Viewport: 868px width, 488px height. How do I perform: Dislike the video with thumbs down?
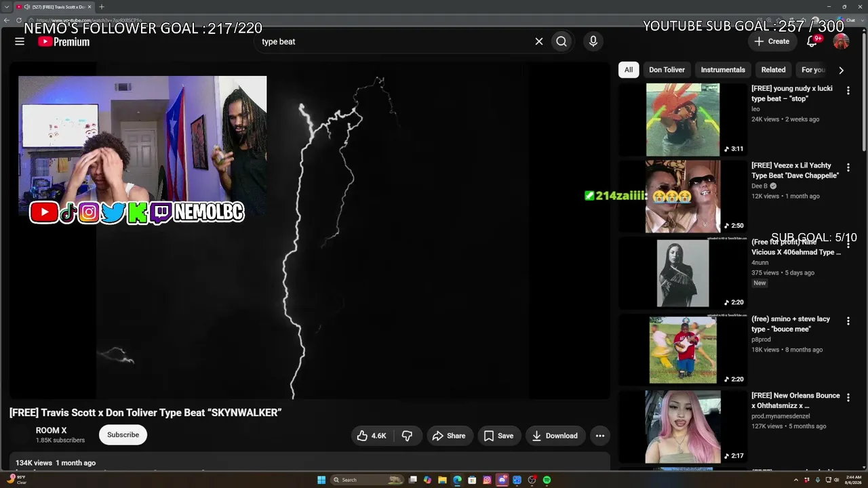tap(407, 436)
